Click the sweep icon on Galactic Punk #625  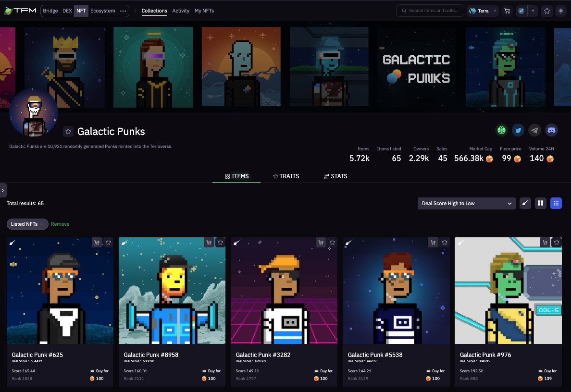(12, 243)
